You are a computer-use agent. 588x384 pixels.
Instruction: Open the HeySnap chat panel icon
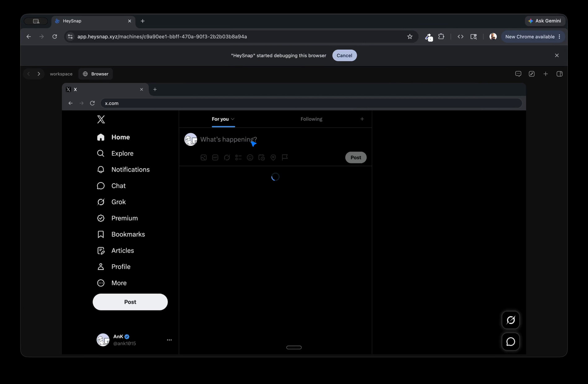pos(518,74)
